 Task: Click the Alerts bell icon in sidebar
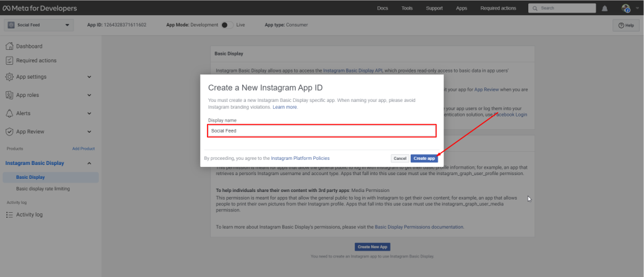tap(9, 113)
